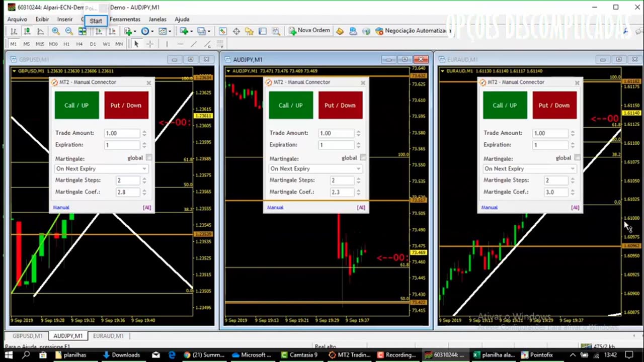
Task: Expand the profiles dropdown arrow
Action: click(209, 31)
